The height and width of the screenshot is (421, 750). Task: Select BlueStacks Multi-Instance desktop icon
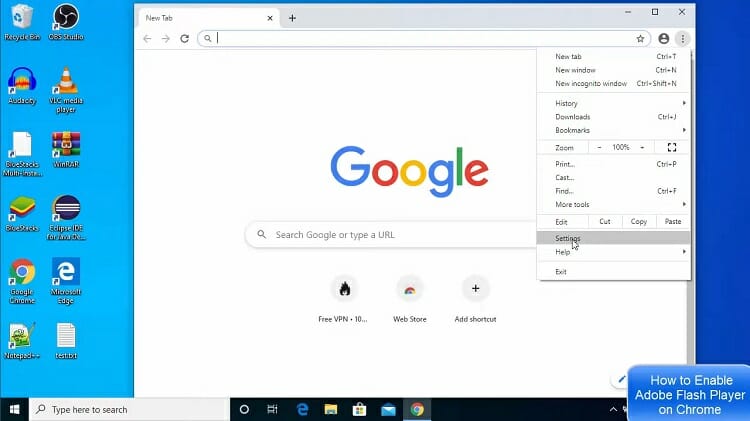(22, 155)
